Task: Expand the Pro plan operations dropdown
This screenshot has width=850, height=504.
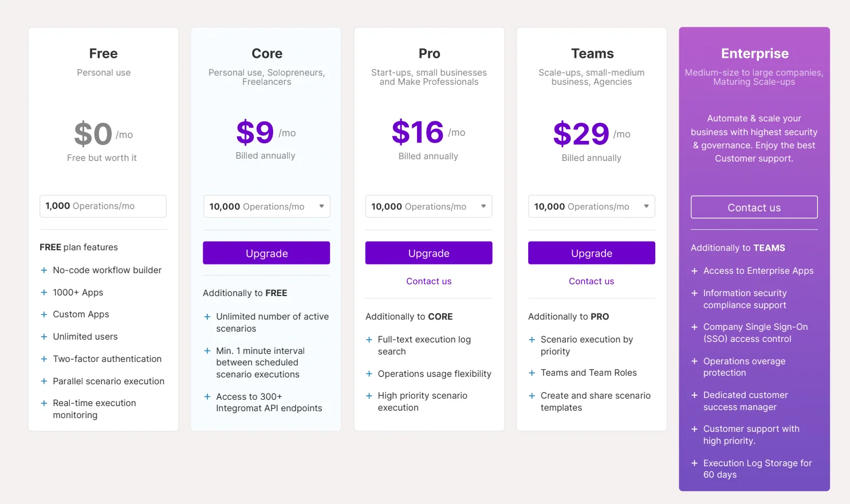Action: (428, 207)
